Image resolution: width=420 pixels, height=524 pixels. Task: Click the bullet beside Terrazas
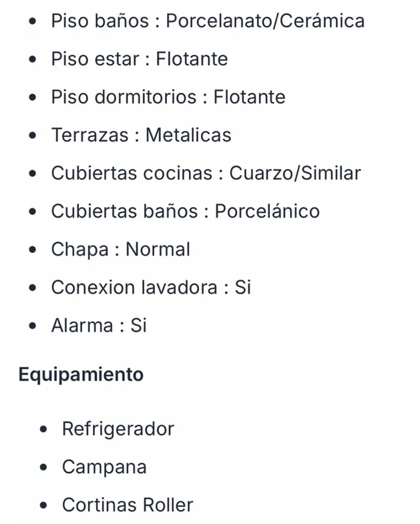coord(33,136)
